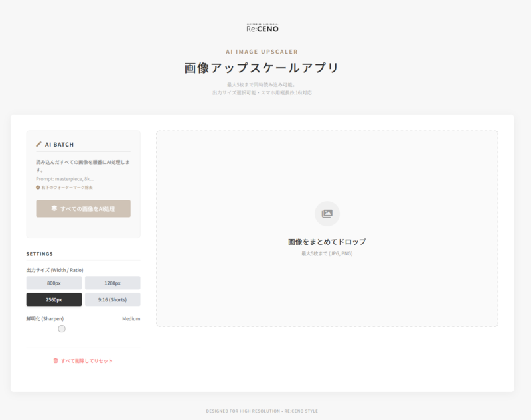Click the AI BATCH heading
This screenshot has height=420, width=531.
[x=59, y=145]
